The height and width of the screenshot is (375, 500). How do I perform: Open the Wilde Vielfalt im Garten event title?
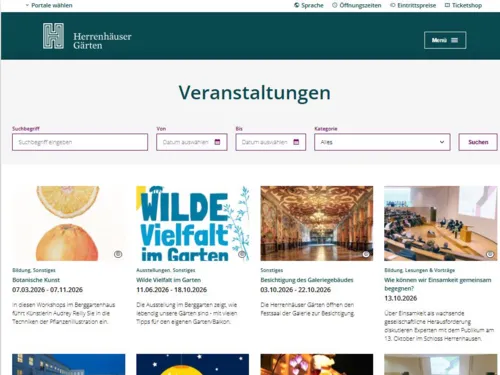coord(168,280)
